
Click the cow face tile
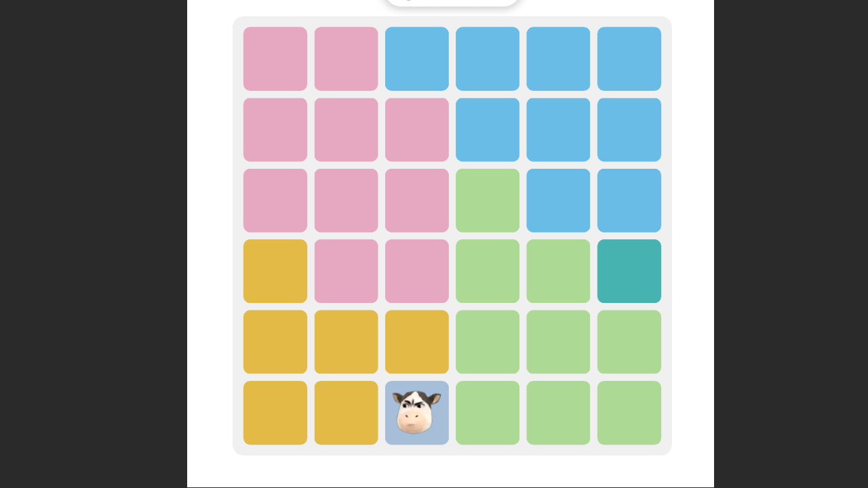(x=417, y=413)
